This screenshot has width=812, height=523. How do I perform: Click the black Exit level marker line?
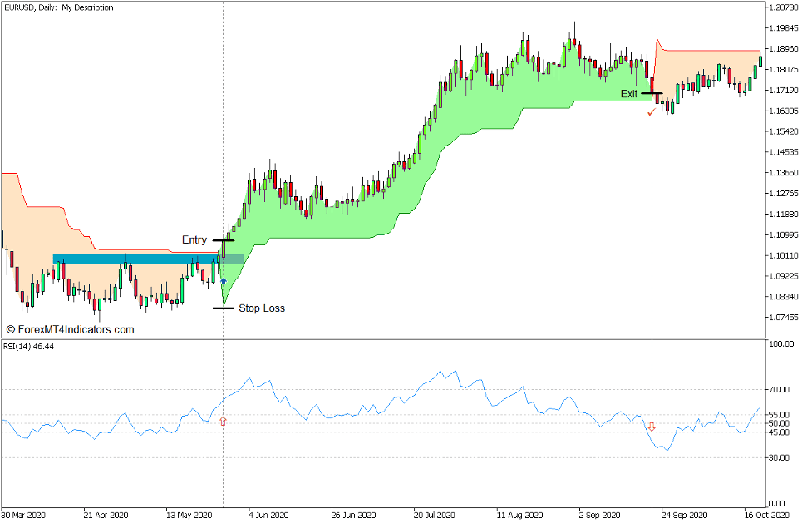point(652,93)
